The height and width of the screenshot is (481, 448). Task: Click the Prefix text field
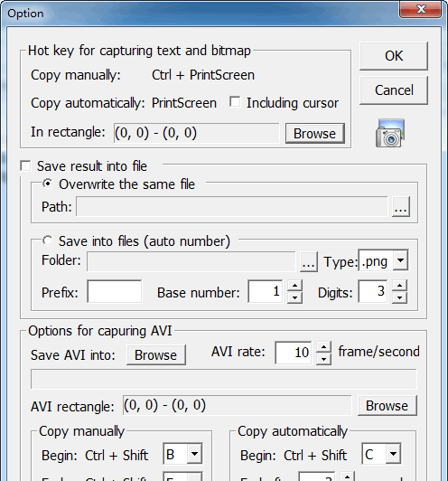tap(115, 291)
